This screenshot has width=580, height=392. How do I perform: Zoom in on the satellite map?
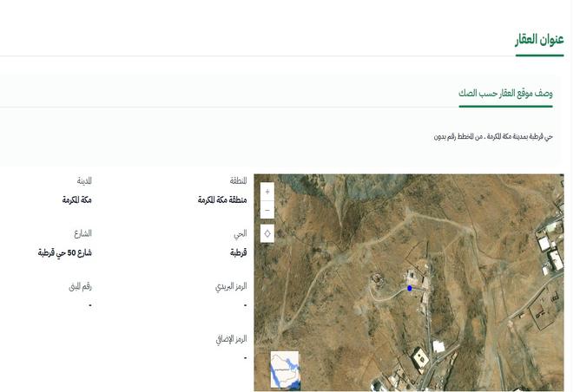(267, 192)
